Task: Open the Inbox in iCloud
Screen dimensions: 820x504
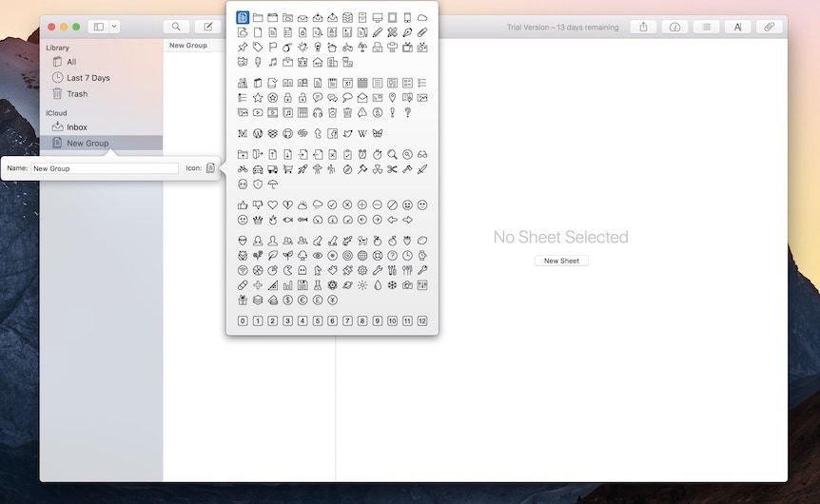Action: point(76,127)
